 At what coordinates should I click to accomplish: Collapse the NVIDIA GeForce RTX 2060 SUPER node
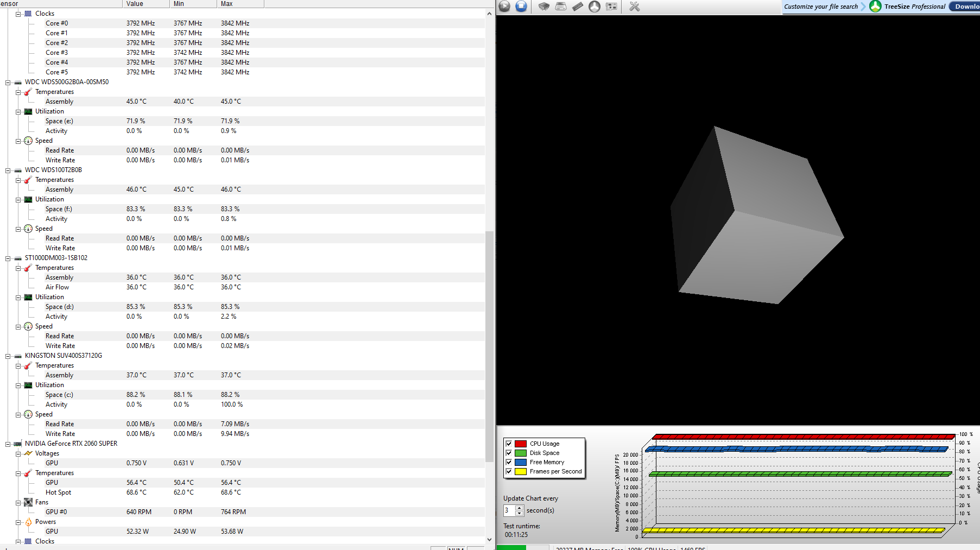pos(8,444)
